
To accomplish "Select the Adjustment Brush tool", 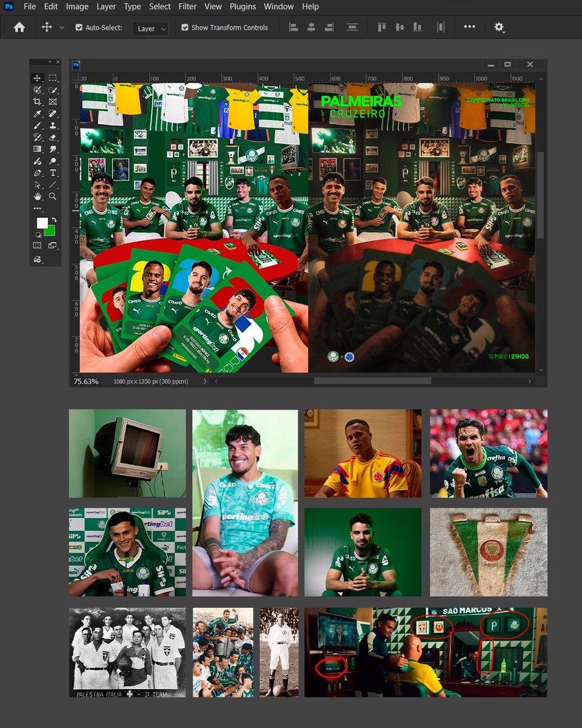I will pyautogui.click(x=38, y=161).
